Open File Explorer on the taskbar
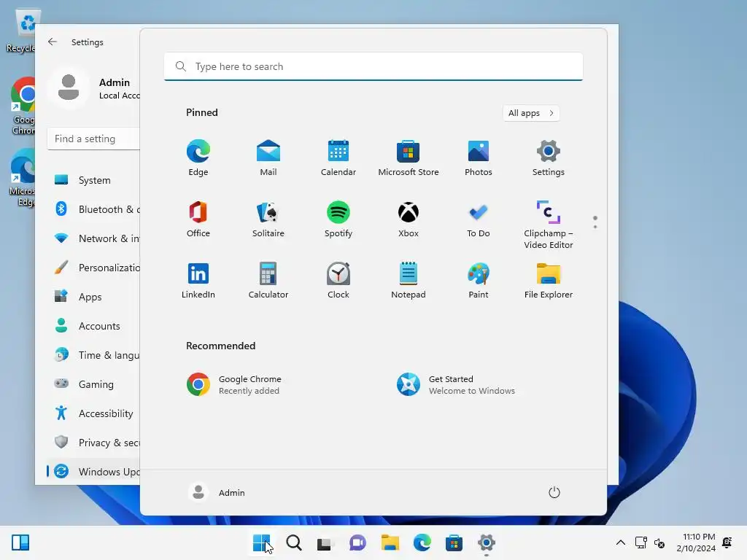This screenshot has width=747, height=560. coord(390,542)
